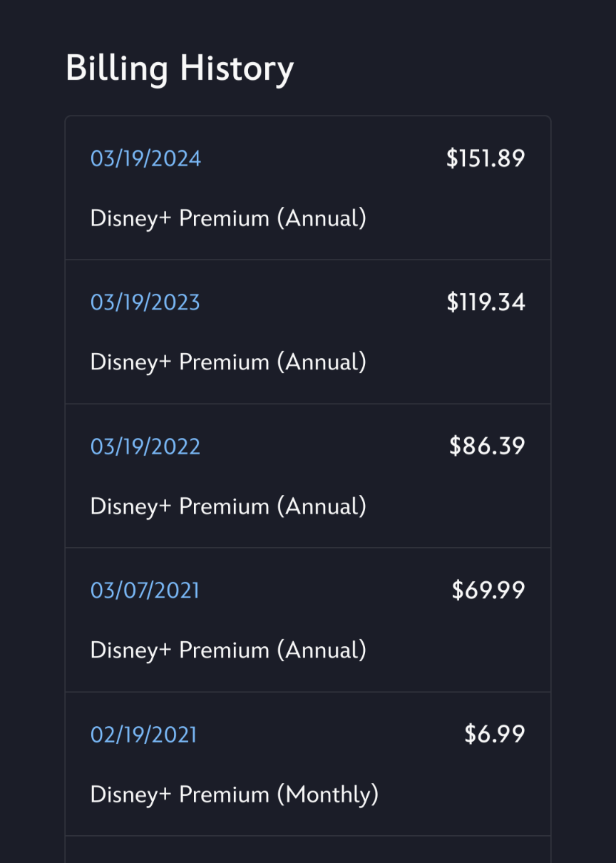Select the plan name under the 03/19/2023 date
Screen dimensions: 616x863
point(228,362)
